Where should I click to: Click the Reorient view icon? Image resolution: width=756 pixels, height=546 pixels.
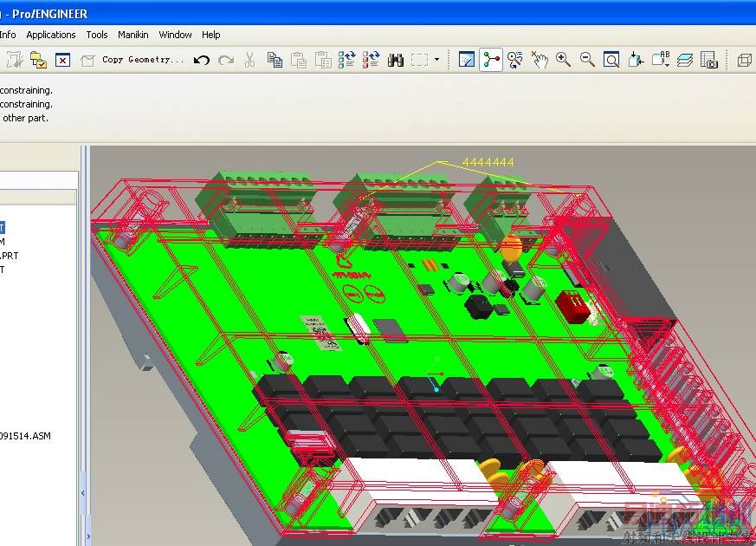click(636, 59)
